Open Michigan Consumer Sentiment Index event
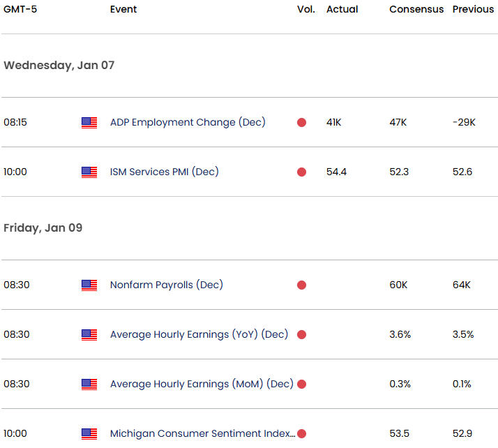Image resolution: width=498 pixels, height=448 pixels. (x=202, y=433)
